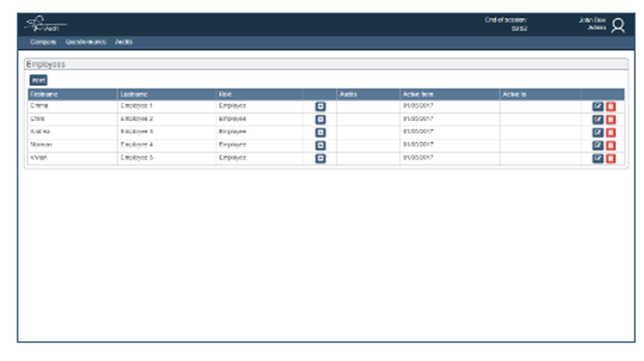The height and width of the screenshot is (361, 644).
Task: Click Active from date in Employee 3 row
Action: click(418, 132)
